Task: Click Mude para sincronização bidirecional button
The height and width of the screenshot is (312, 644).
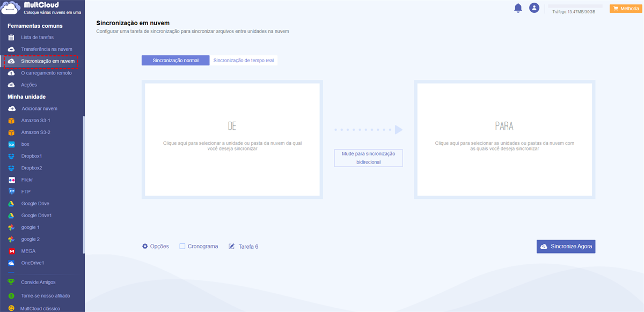Action: coord(368,158)
